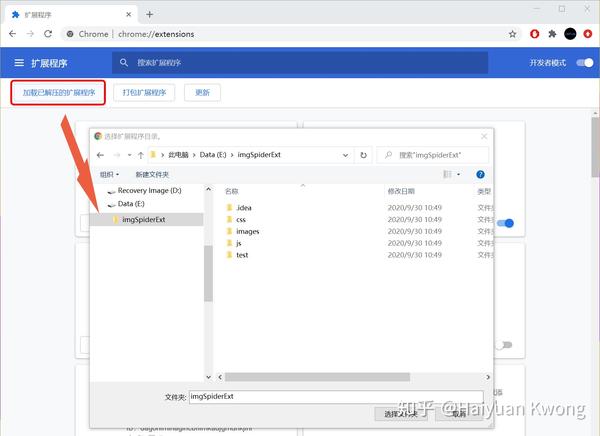Screen dimensions: 600x436
Task: Click right arrow of horizontal scrollbar
Action: click(488, 377)
